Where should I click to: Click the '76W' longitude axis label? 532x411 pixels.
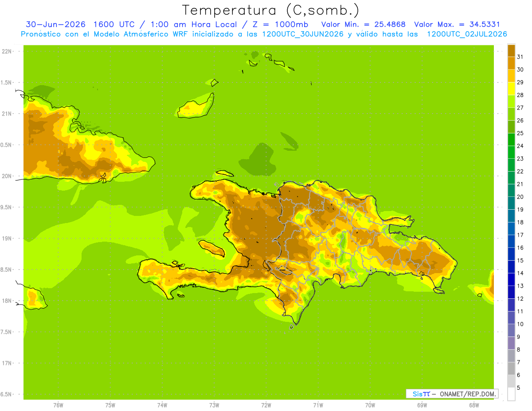pos(58,405)
